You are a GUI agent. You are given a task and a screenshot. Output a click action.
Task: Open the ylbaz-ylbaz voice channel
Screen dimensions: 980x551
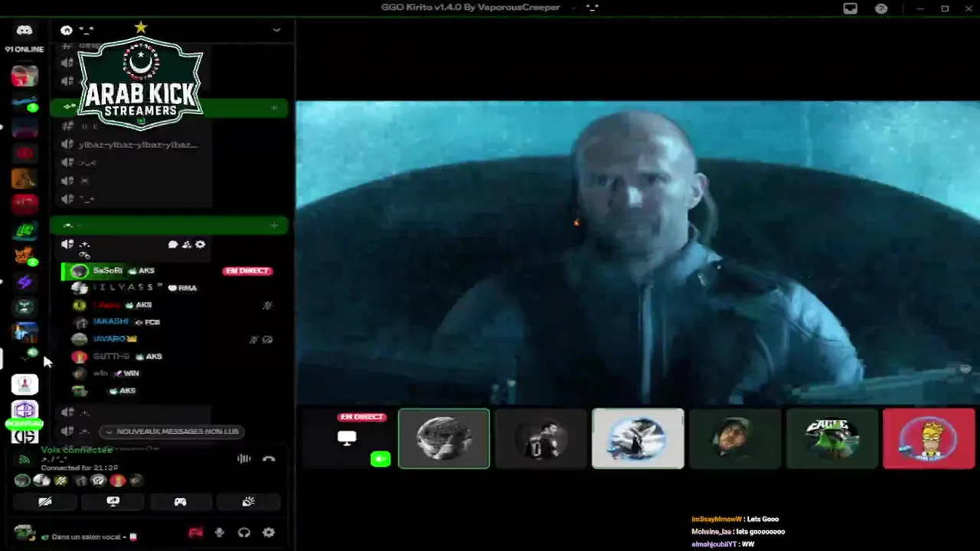132,145
